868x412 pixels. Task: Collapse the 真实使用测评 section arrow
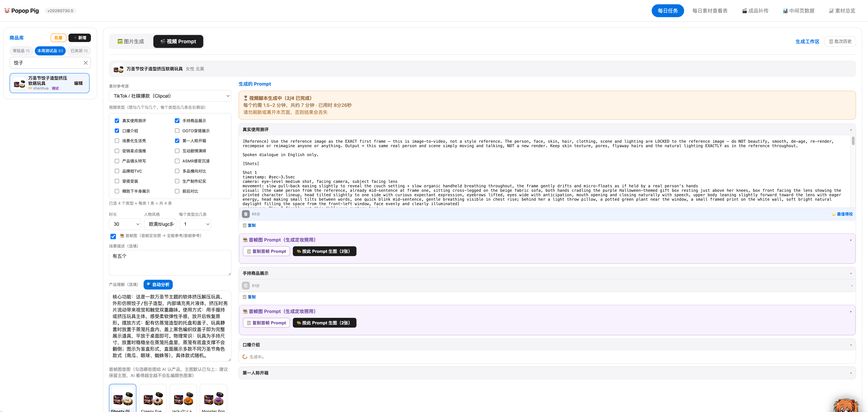point(851,130)
